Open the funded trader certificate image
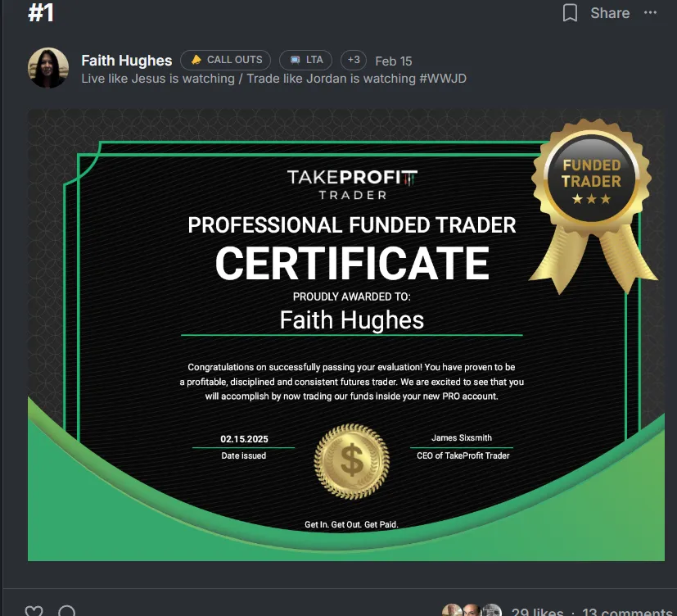This screenshot has height=616, width=677. 345,335
